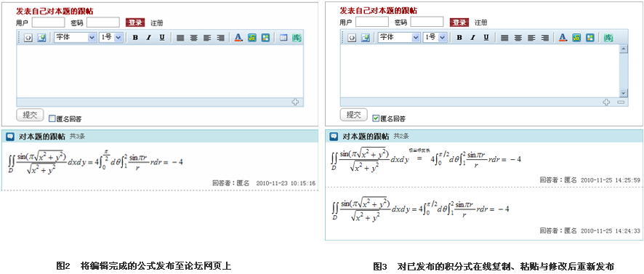644x274 pixels.
Task: Click the red 登录 button in Figure 2 panel
Action: (135, 23)
